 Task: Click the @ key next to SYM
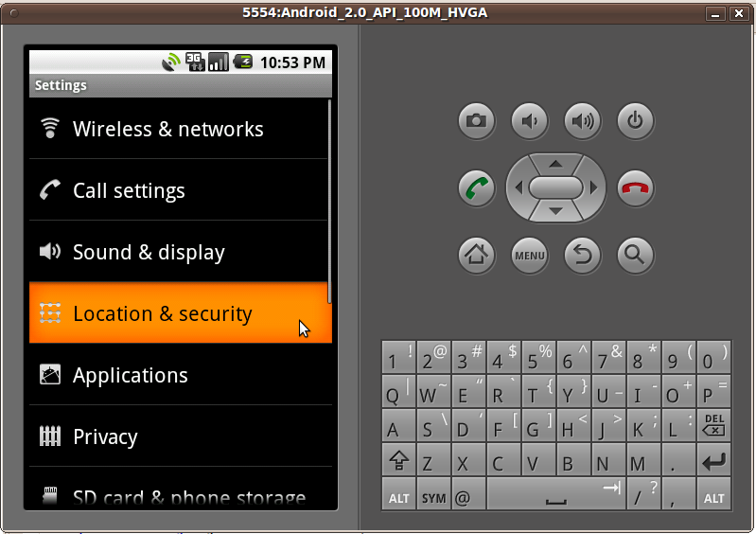pos(468,494)
